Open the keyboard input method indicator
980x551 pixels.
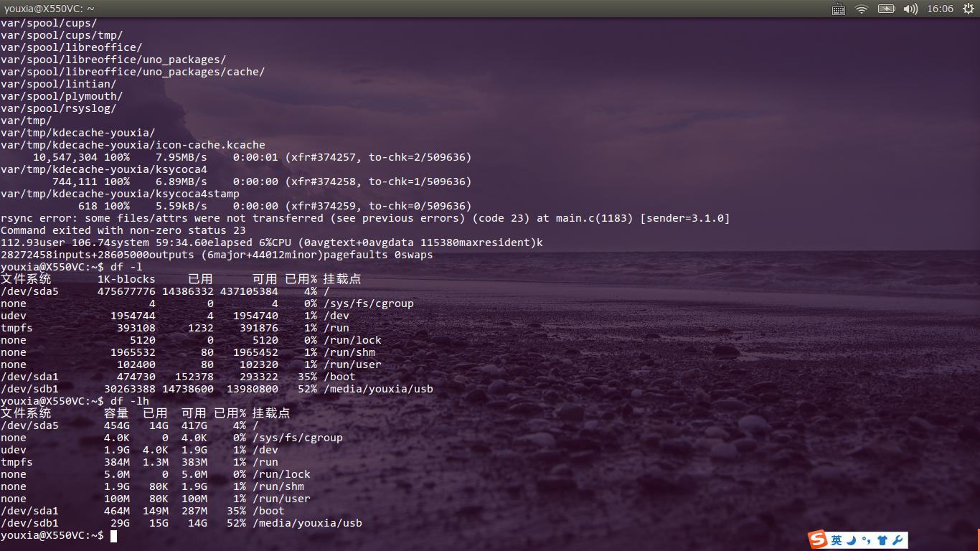click(838, 9)
